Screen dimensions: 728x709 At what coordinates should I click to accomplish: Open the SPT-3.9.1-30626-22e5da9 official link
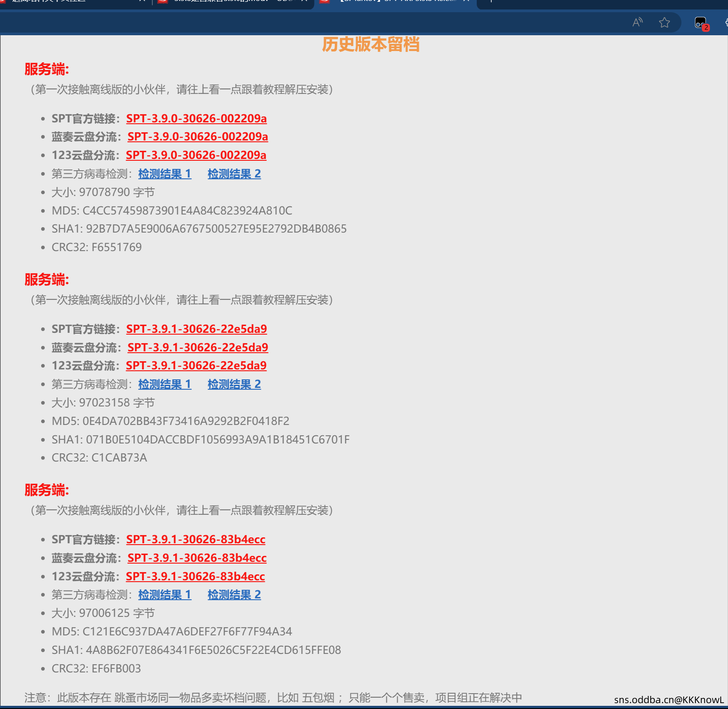pyautogui.click(x=196, y=329)
